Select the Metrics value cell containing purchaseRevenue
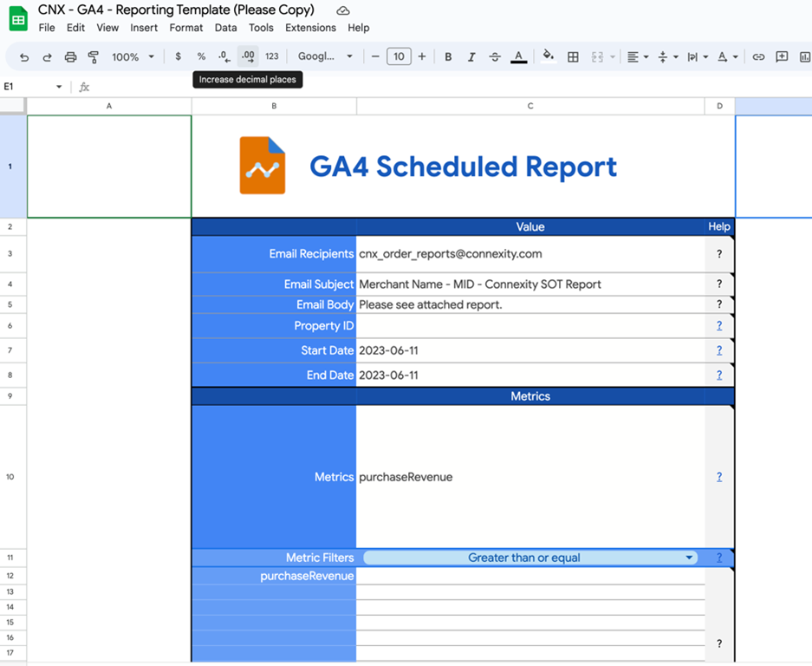Image resolution: width=812 pixels, height=666 pixels. click(x=530, y=477)
